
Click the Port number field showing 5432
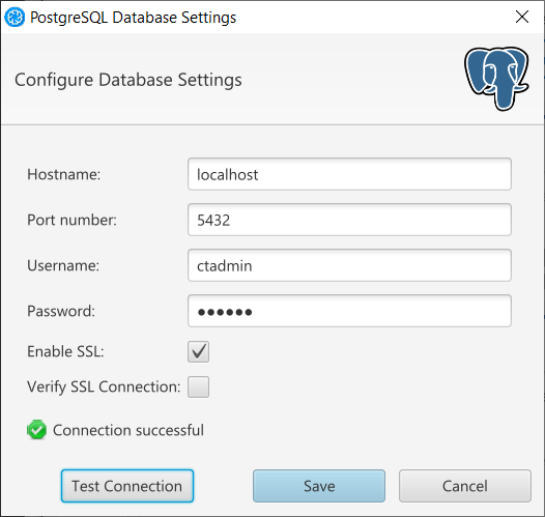349,220
